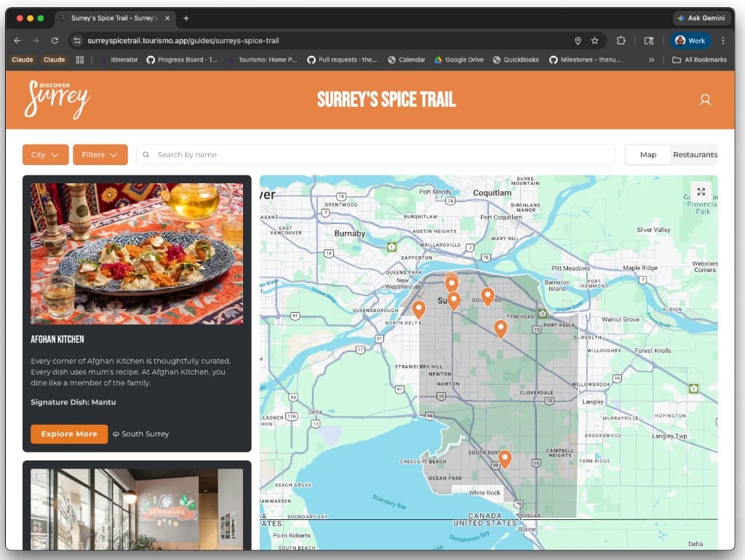Click the map pin near North Delta
745x560 pixels.
pos(418,309)
